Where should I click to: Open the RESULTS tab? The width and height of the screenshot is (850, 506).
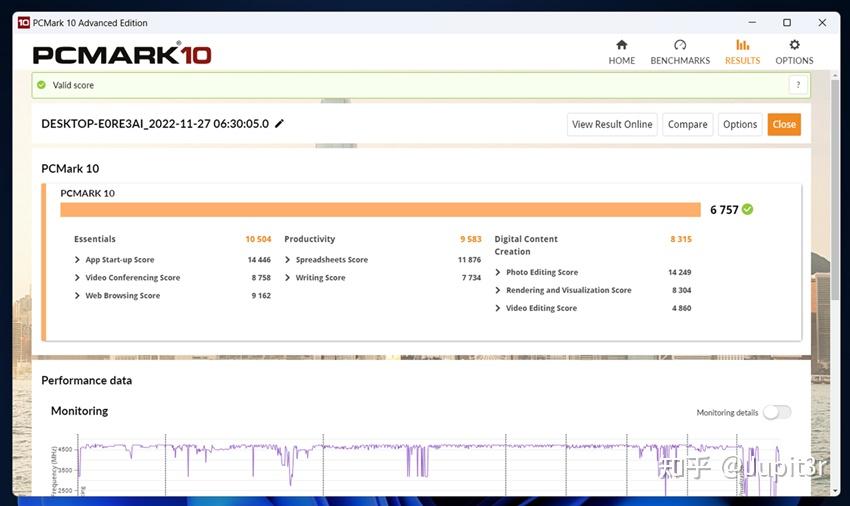(x=742, y=52)
